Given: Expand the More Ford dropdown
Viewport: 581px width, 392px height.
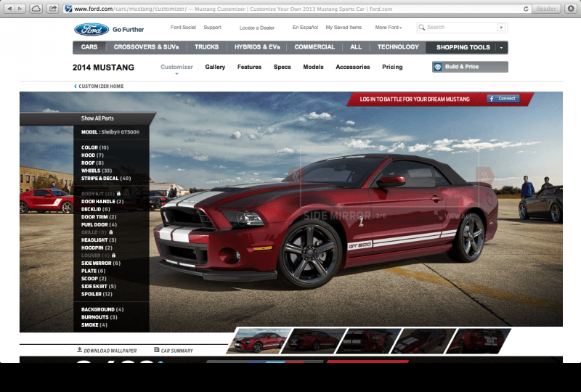Looking at the screenshot, I should coord(389,28).
